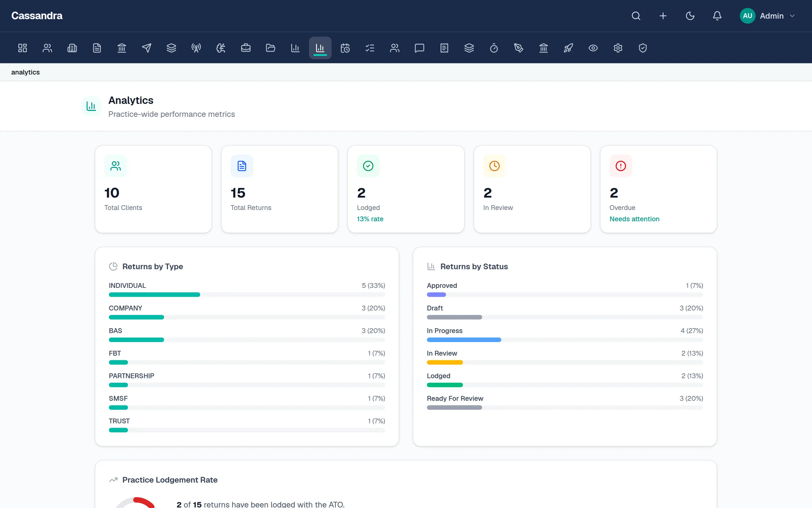Open the open folder icon in navigation
This screenshot has width=812, height=508.
pos(271,48)
